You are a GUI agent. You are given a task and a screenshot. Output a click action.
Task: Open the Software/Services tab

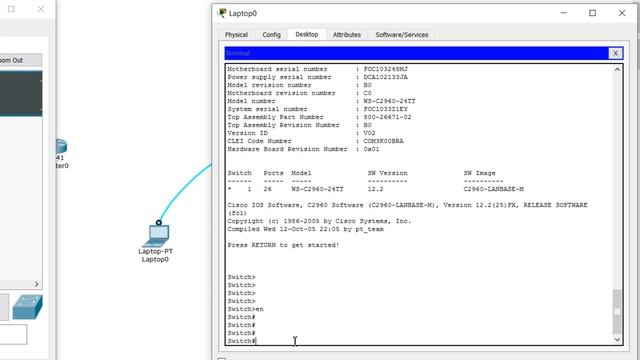click(x=402, y=35)
